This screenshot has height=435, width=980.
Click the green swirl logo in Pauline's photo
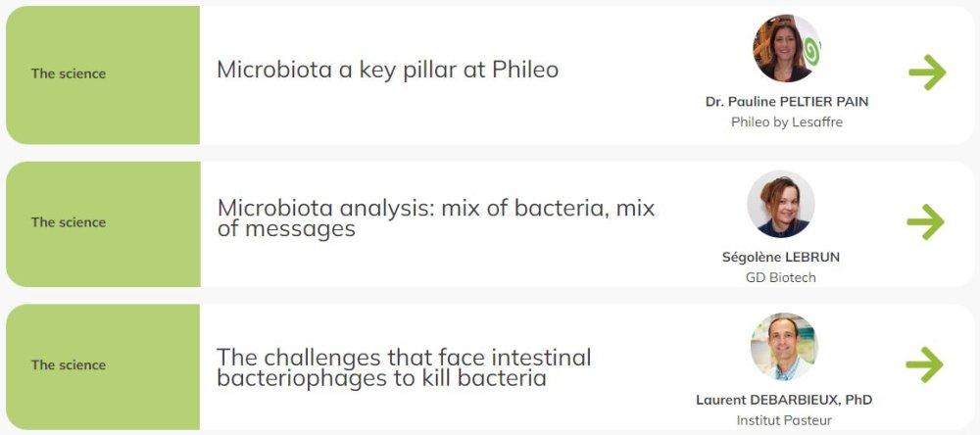pos(811,48)
